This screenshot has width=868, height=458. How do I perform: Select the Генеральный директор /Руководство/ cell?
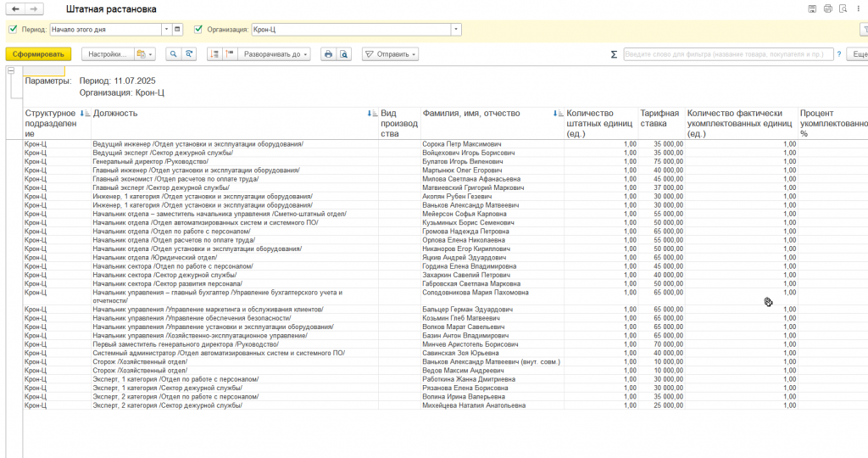point(235,162)
